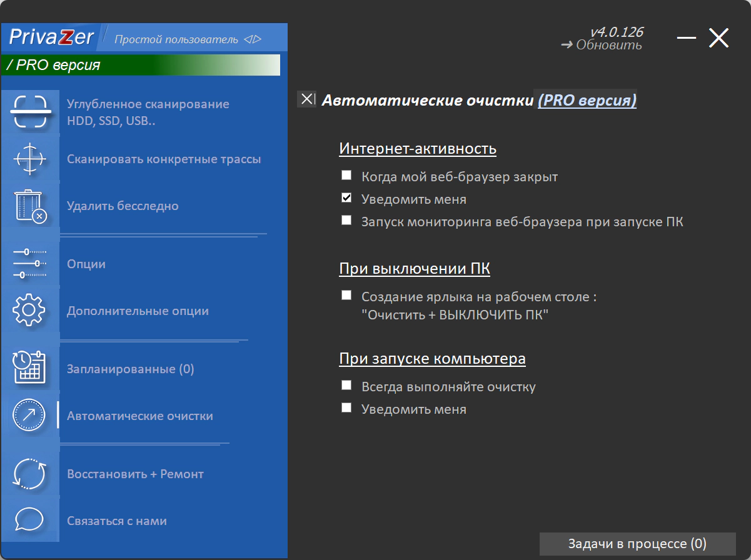Open the speech bubble contact icon
The height and width of the screenshot is (560, 751).
coord(29,520)
